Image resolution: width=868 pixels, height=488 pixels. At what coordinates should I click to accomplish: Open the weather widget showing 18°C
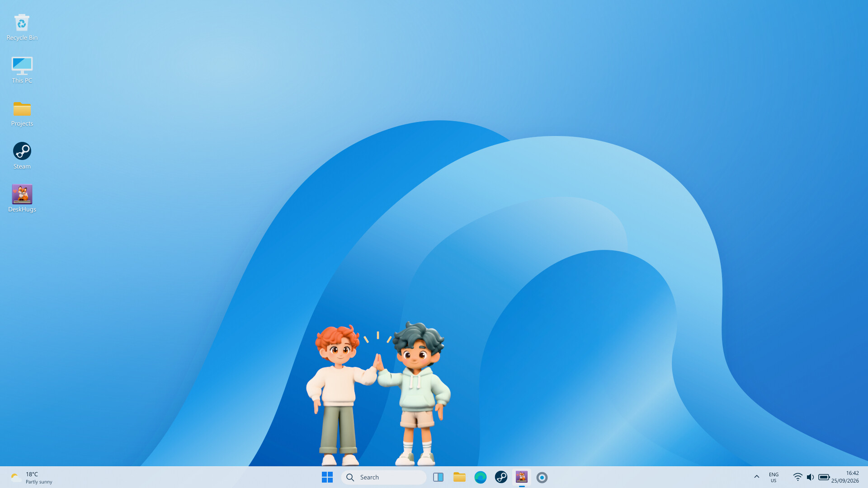(x=32, y=477)
